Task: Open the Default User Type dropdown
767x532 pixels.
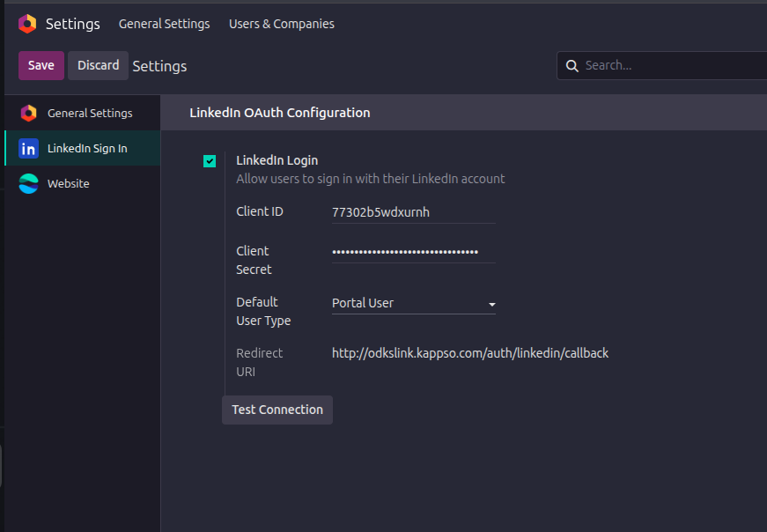Action: pos(413,304)
